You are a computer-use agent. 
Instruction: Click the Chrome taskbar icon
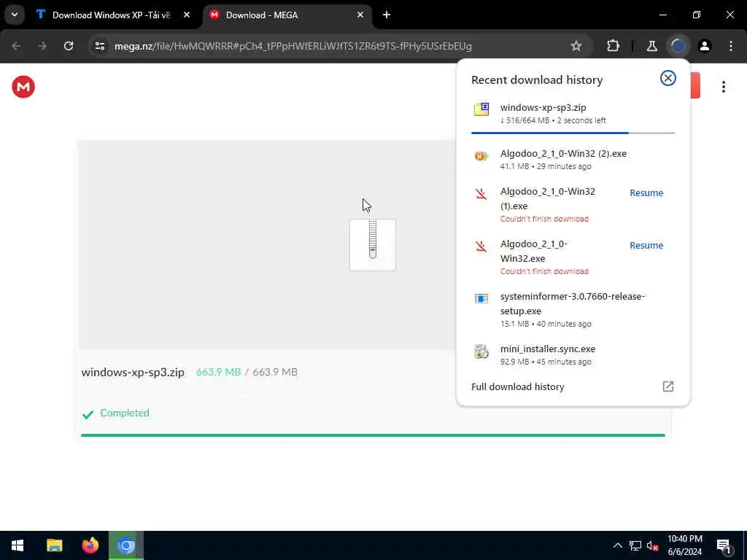tap(126, 545)
